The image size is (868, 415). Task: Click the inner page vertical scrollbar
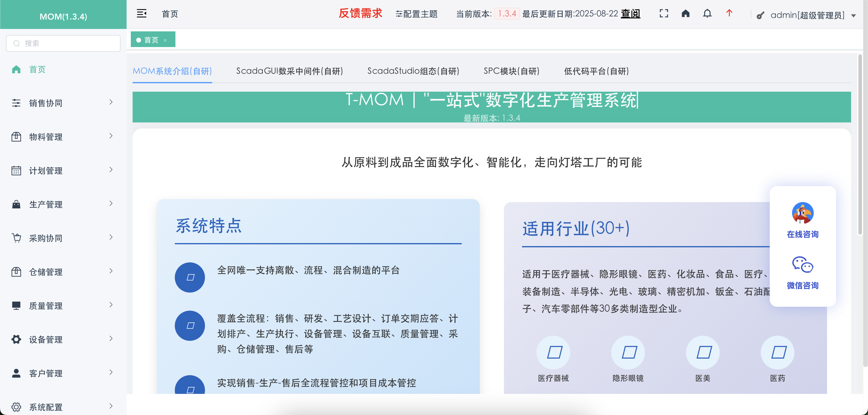pos(860,145)
